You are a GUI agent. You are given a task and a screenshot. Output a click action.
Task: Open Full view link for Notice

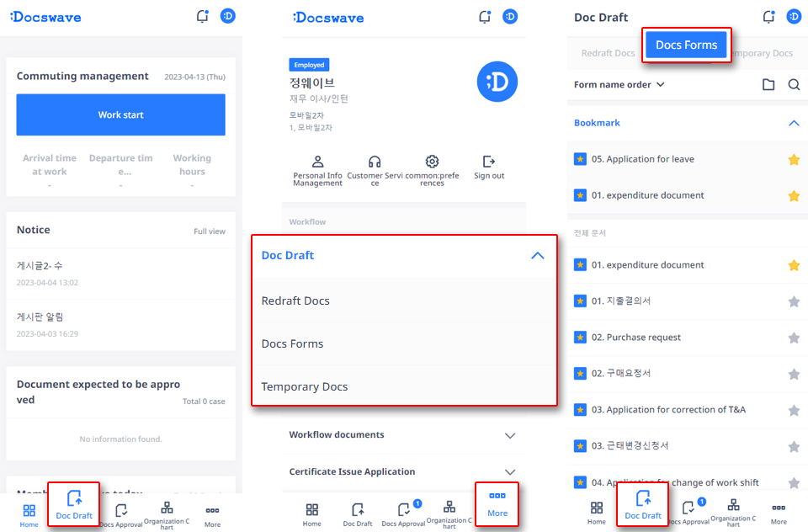click(x=210, y=231)
